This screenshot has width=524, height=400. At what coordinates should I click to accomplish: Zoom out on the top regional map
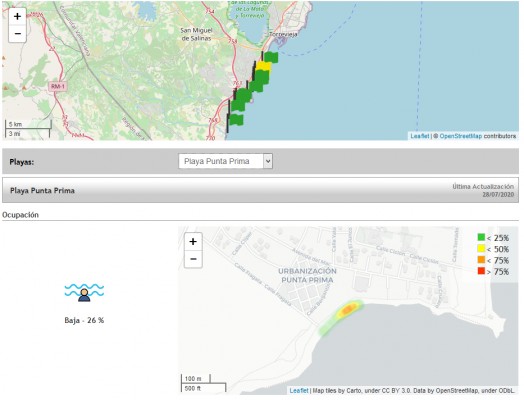click(x=17, y=33)
